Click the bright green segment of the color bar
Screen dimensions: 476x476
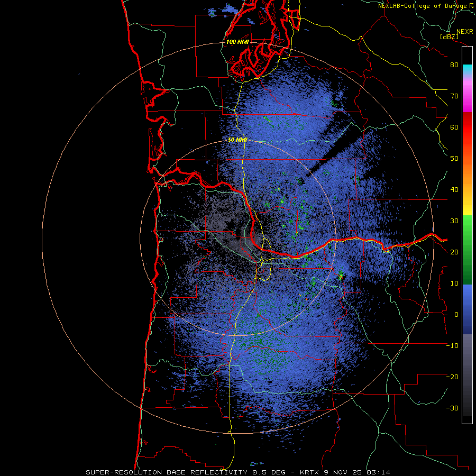coord(467,226)
